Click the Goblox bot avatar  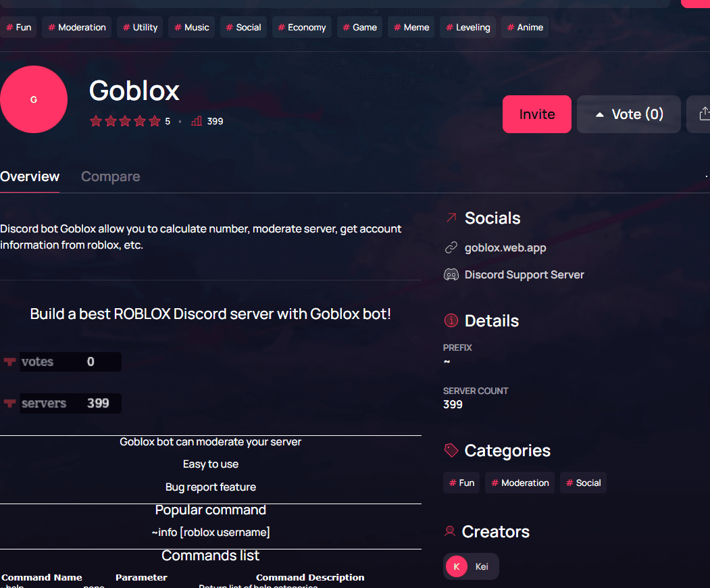[34, 99]
